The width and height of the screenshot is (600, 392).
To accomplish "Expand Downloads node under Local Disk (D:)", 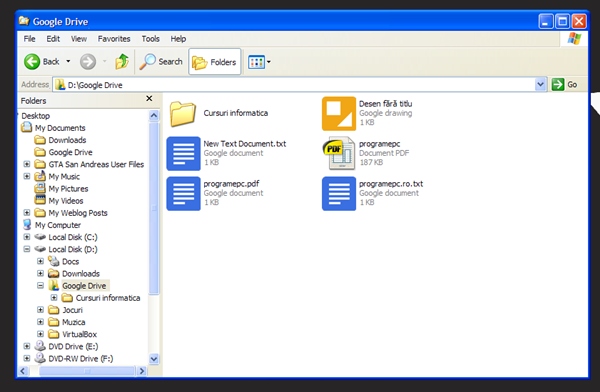I will point(40,273).
